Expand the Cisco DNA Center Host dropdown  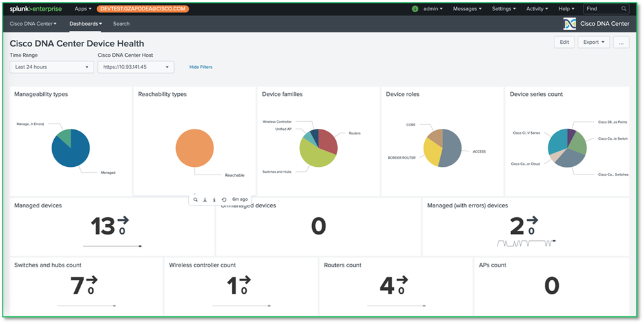coord(136,67)
